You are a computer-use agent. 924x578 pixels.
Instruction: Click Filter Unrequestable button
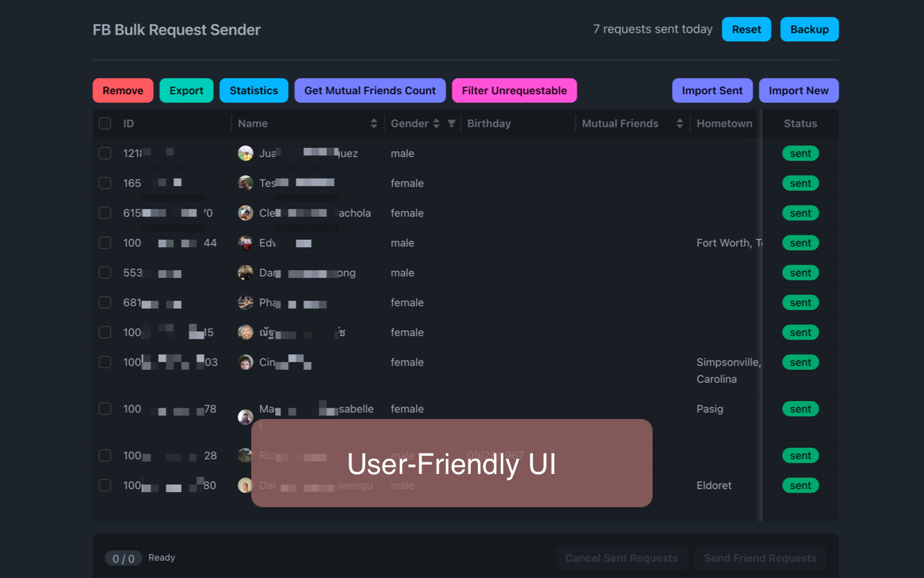[514, 90]
